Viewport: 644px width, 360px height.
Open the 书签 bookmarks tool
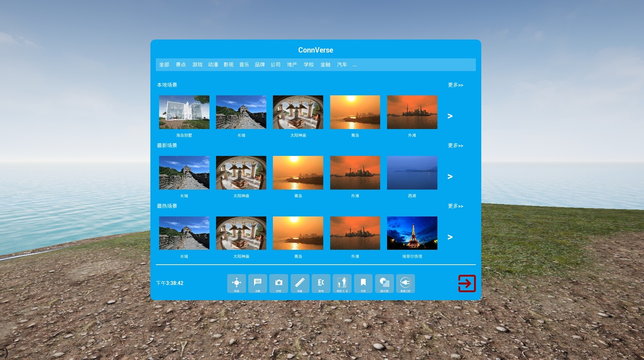coord(363,284)
